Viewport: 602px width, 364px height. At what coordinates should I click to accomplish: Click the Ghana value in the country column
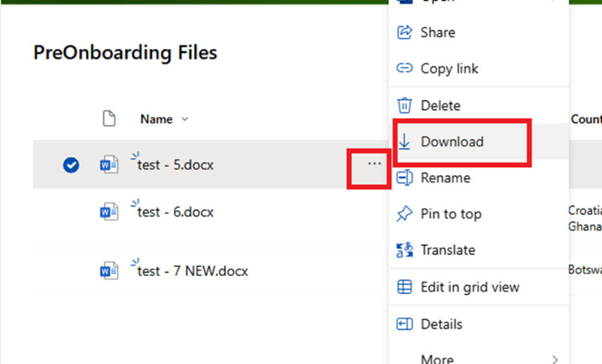pyautogui.click(x=585, y=226)
